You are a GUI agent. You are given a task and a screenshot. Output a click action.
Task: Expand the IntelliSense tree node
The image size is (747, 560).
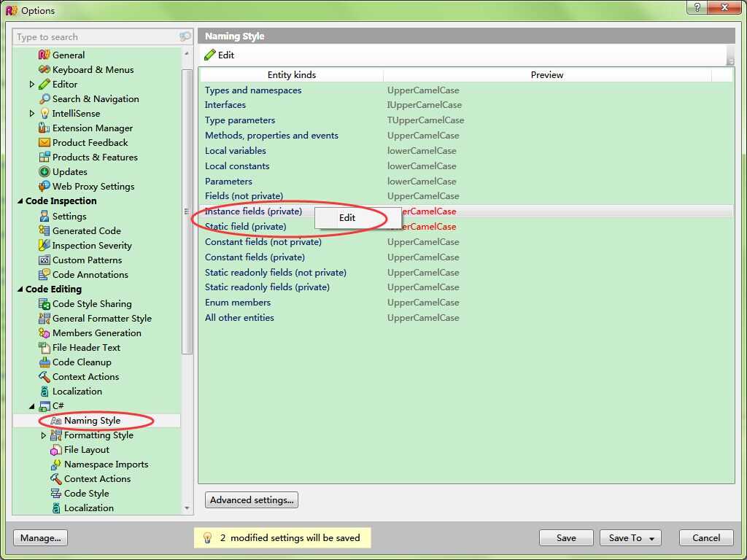tap(32, 113)
